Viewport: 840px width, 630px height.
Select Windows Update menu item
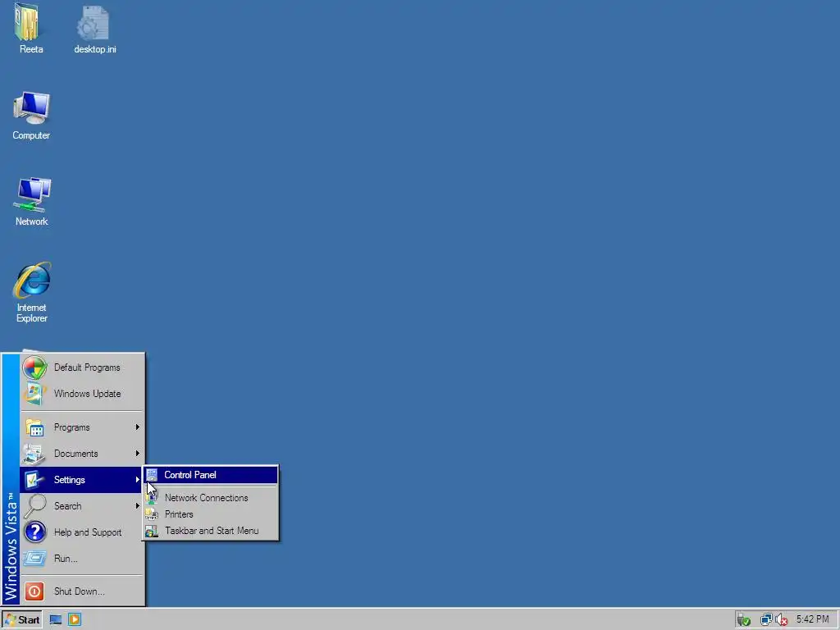82,394
